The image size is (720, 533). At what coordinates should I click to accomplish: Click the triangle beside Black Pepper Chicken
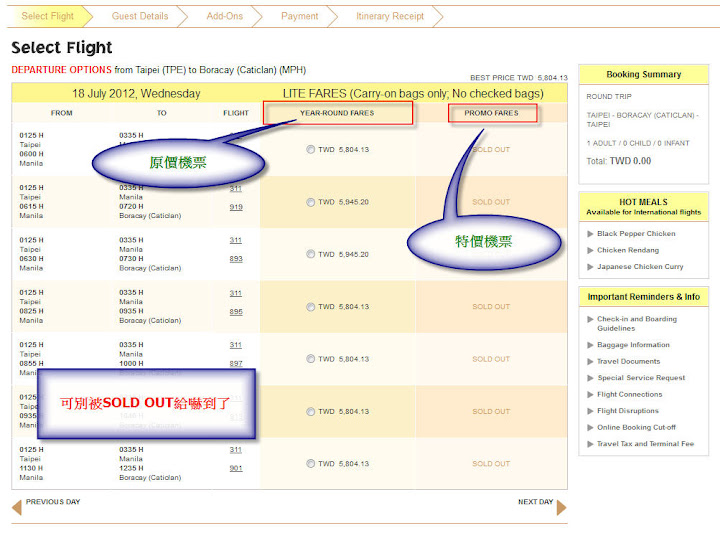coord(591,234)
